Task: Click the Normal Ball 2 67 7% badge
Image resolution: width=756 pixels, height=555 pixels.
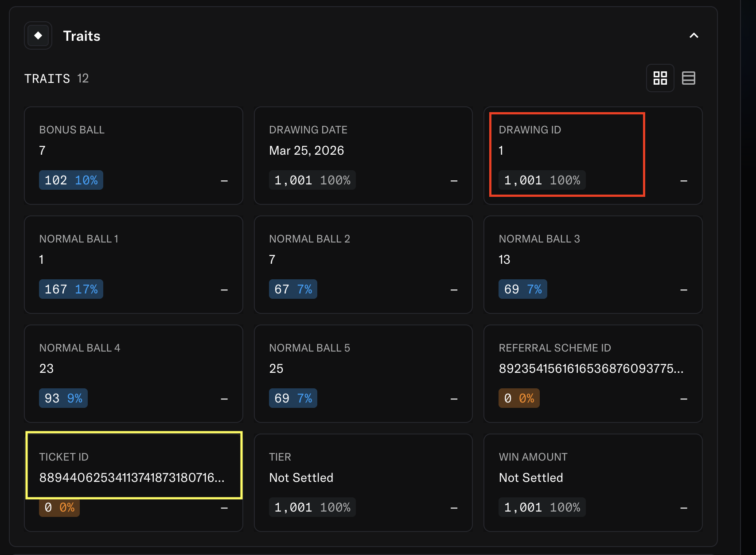Action: click(x=293, y=289)
